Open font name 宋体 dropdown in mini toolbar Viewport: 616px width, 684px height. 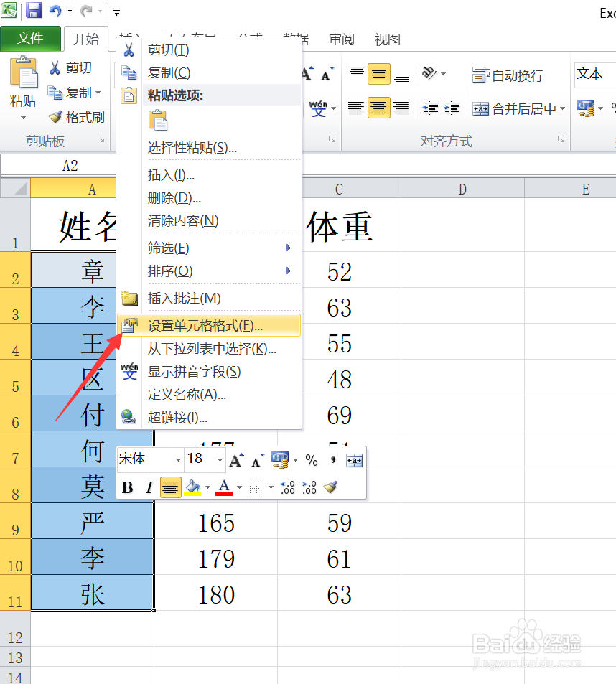click(178, 460)
